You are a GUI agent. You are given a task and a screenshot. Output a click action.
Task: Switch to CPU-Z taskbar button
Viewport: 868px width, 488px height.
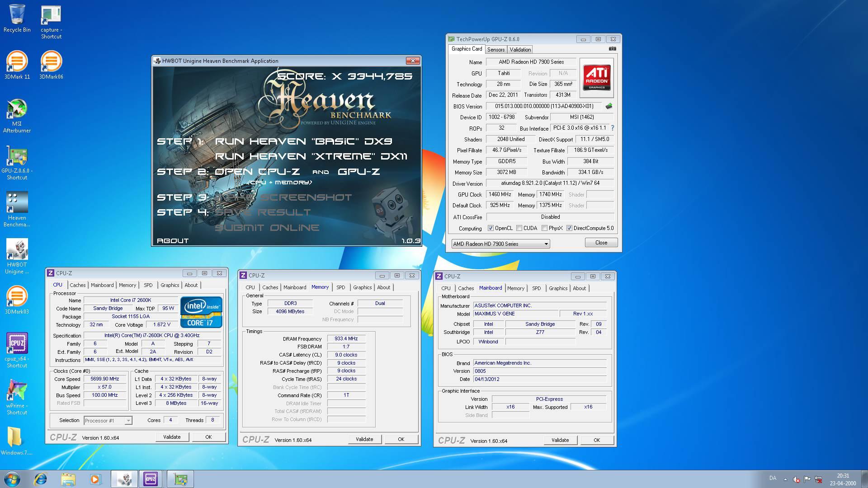[151, 479]
